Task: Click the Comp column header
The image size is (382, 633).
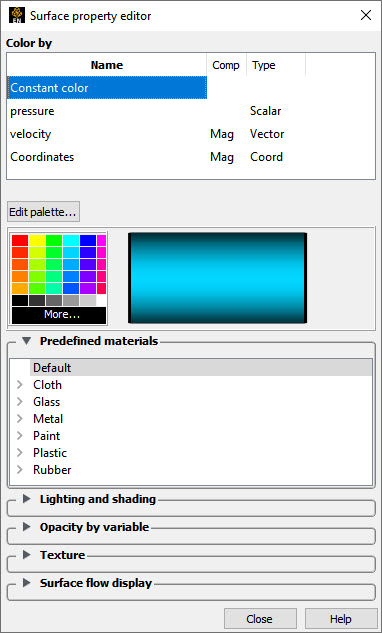Action: [x=226, y=65]
